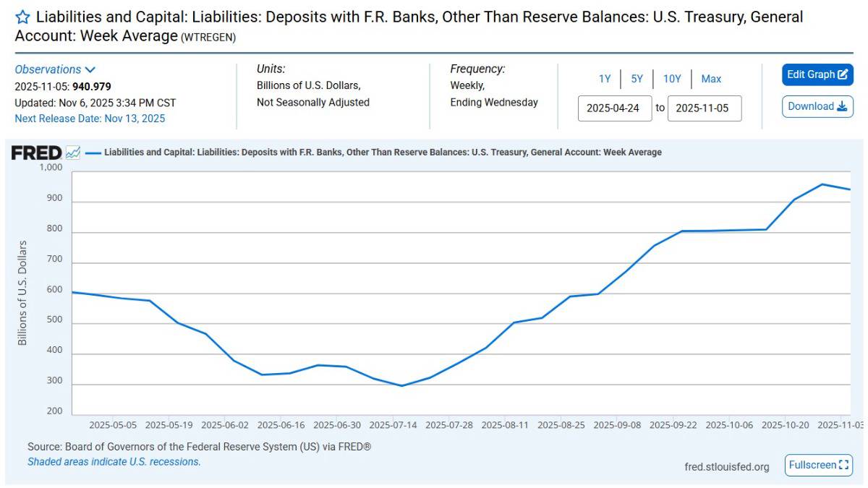
Task: Click fred.stlouisfed.org text in the chart footer
Action: pyautogui.click(x=726, y=466)
